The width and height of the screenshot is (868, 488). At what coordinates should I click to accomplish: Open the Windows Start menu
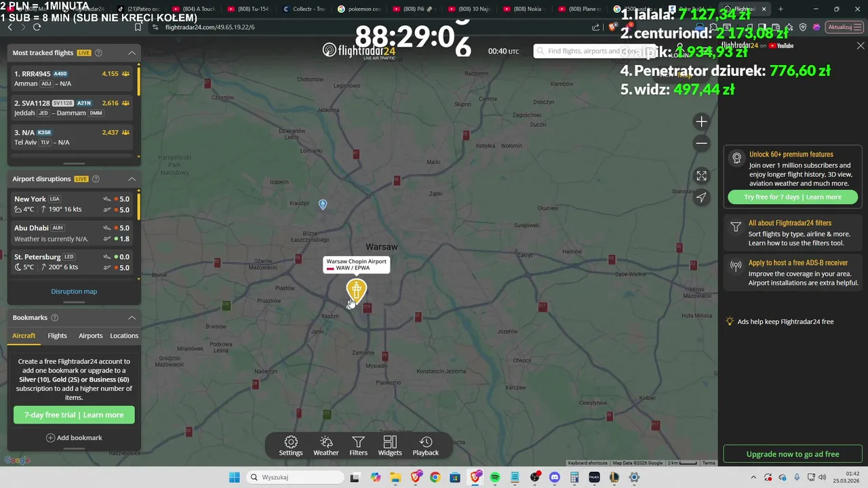pyautogui.click(x=234, y=477)
